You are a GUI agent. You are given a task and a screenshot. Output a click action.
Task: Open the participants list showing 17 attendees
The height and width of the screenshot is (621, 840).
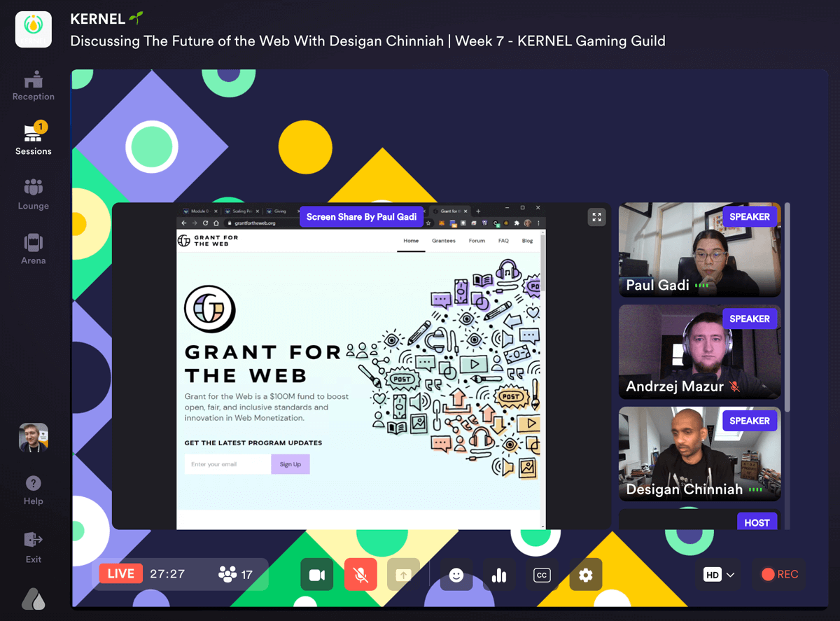coord(239,573)
